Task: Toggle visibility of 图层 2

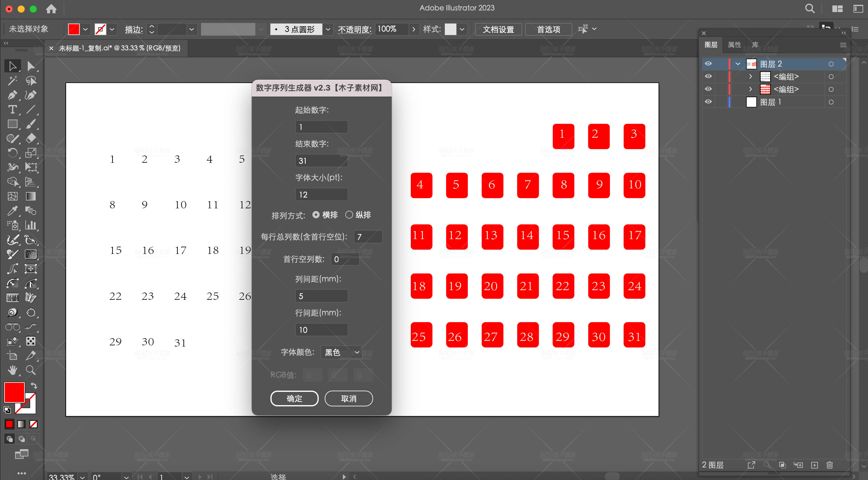Action: (708, 64)
